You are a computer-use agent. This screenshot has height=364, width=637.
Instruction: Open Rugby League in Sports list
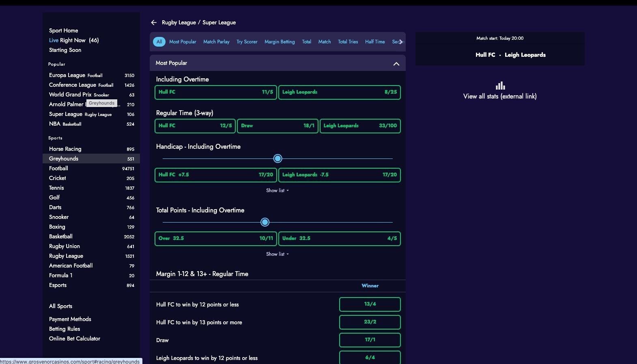point(91,256)
